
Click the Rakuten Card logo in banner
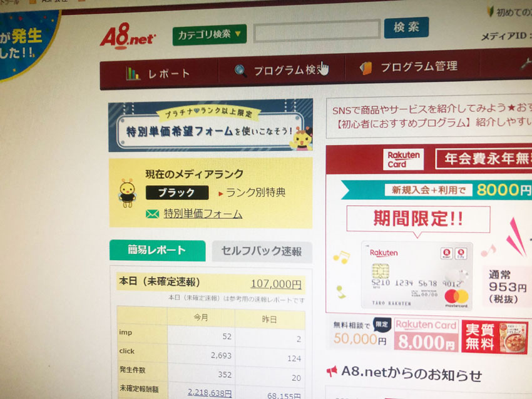coord(404,159)
